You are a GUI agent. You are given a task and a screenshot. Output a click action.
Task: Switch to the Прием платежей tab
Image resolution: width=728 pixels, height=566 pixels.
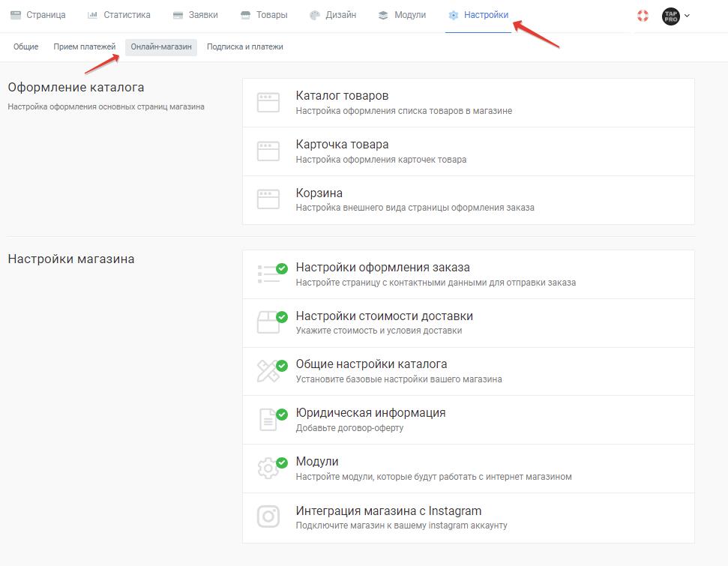[85, 46]
